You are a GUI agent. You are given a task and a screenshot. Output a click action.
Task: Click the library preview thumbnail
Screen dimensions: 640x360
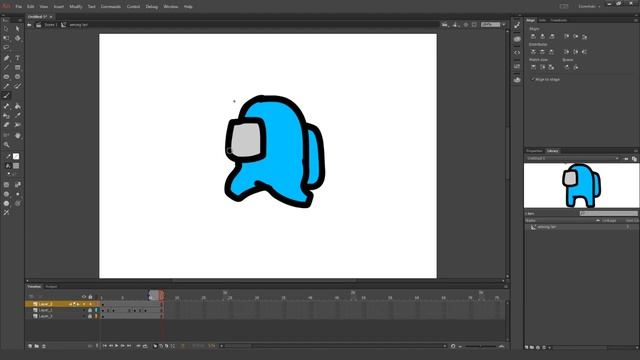coord(581,185)
